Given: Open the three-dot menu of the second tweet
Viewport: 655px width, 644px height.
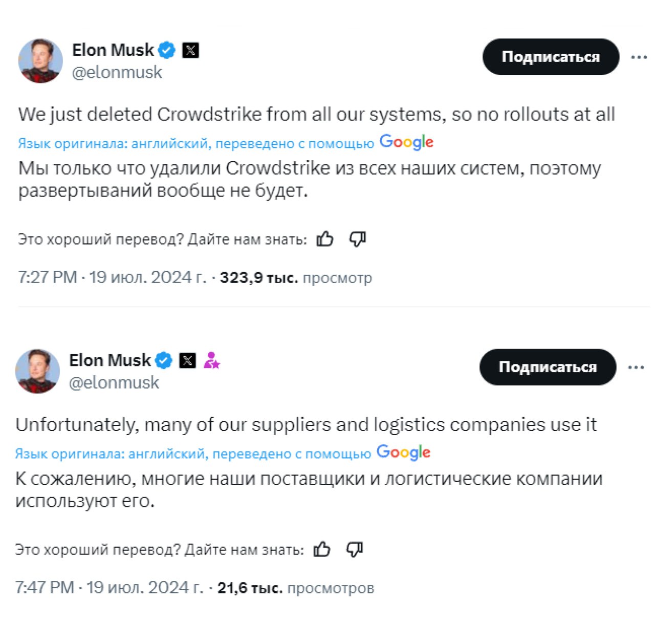Looking at the screenshot, I should (x=636, y=367).
